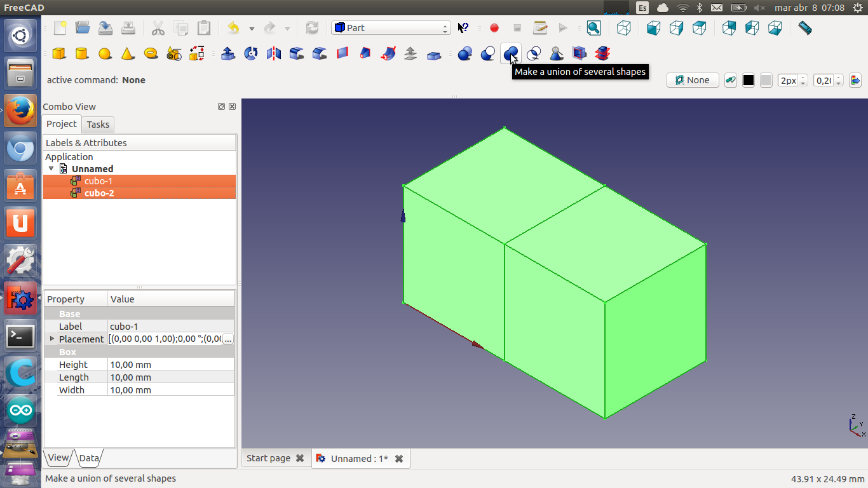Click the cylinder primitive icon
This screenshot has height=488, width=868.
tap(82, 54)
